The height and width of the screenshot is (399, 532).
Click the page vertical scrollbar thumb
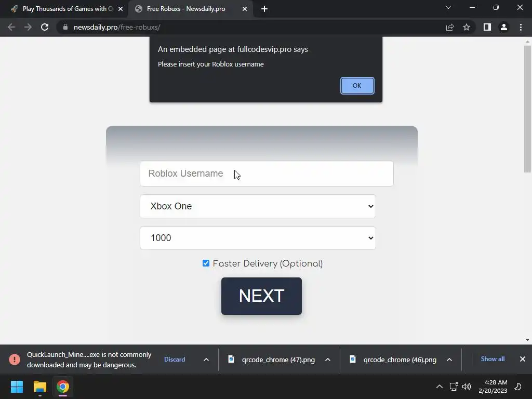click(x=527, y=109)
